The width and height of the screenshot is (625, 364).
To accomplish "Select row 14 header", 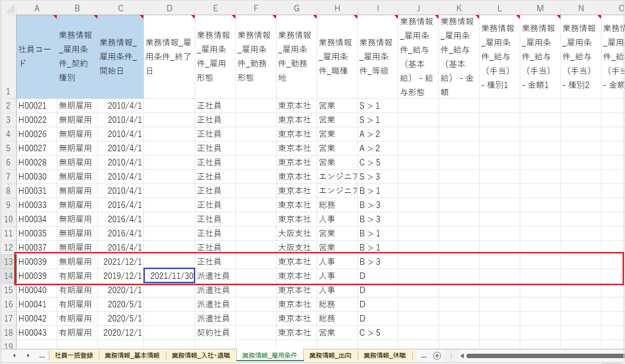I will (x=8, y=276).
